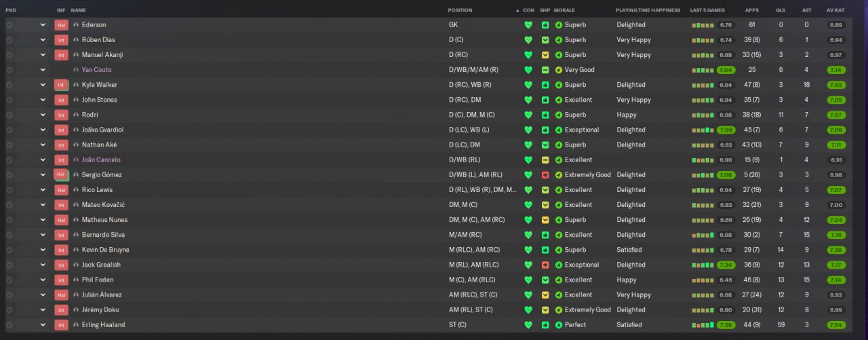Click Ederson's 'Hol' info badge
This screenshot has width=868, height=340.
(61, 25)
